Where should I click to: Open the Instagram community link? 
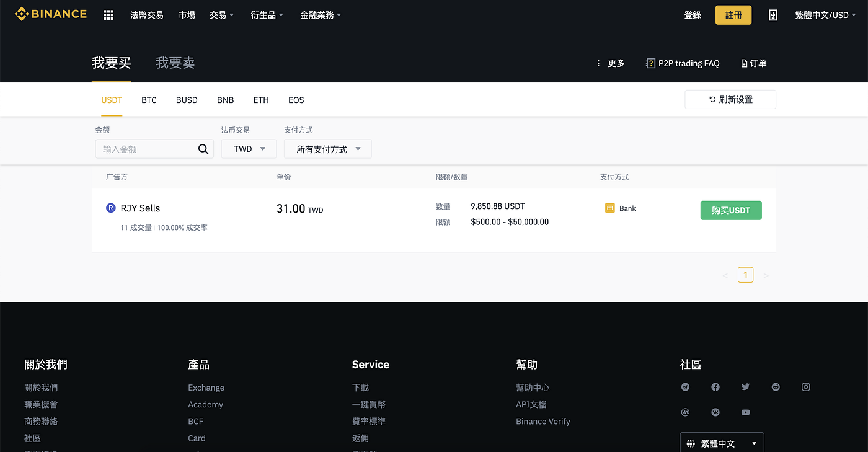(806, 387)
